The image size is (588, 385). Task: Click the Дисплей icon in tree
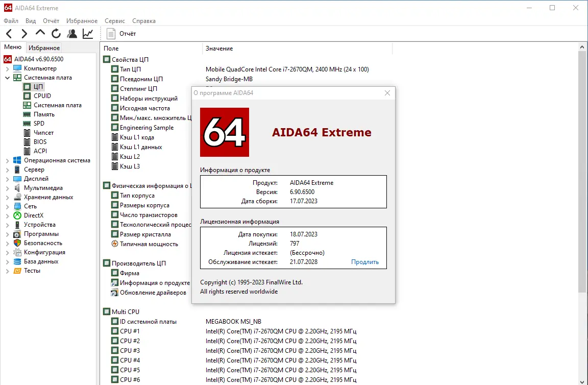click(x=17, y=179)
